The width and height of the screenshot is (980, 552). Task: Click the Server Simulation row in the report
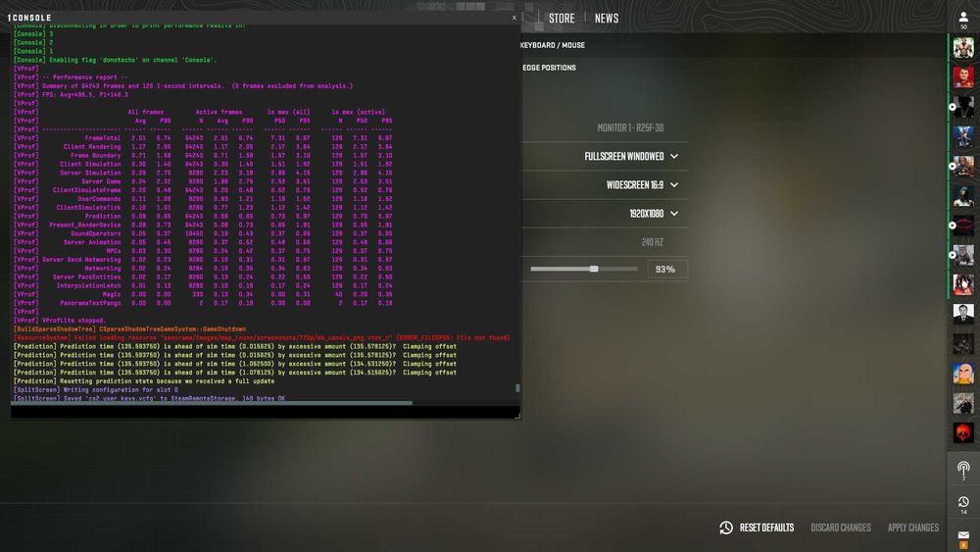203,174
